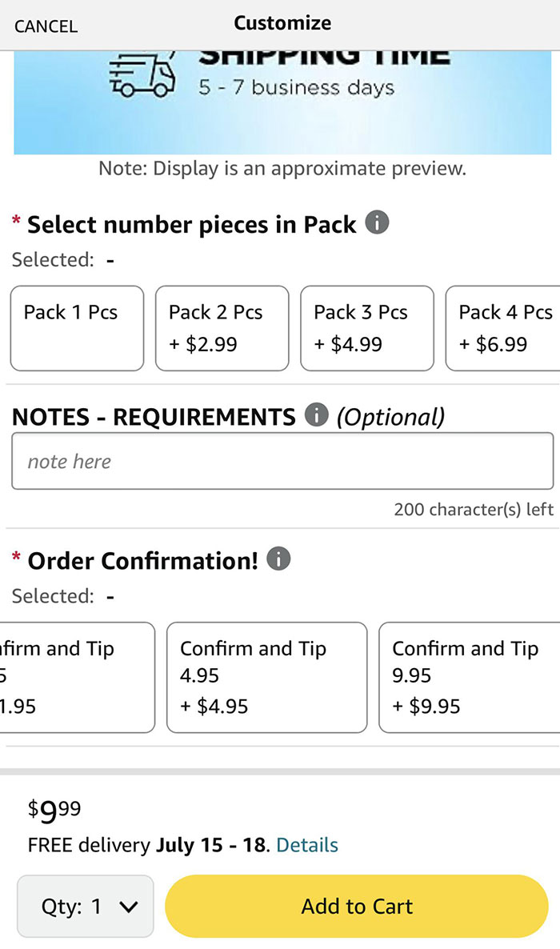The image size is (560, 949).
Task: Choose "Pack 2 Pcs" for $2.99 extra
Action: click(x=222, y=327)
